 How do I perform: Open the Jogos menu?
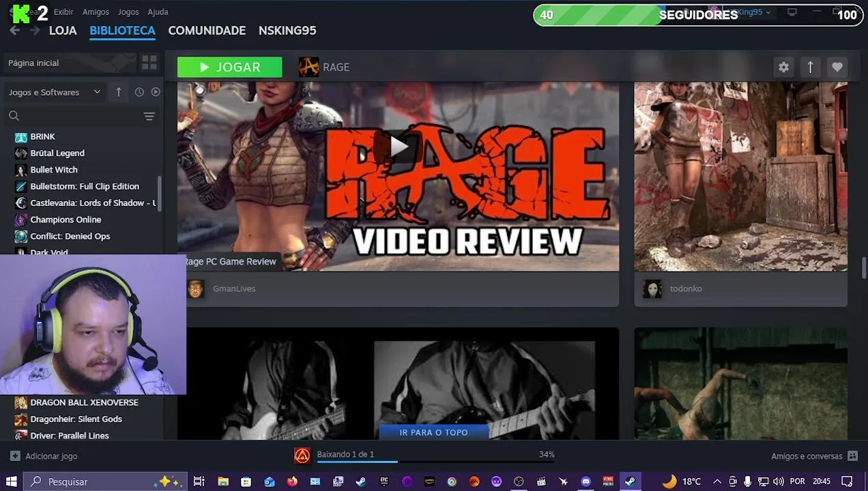(128, 12)
